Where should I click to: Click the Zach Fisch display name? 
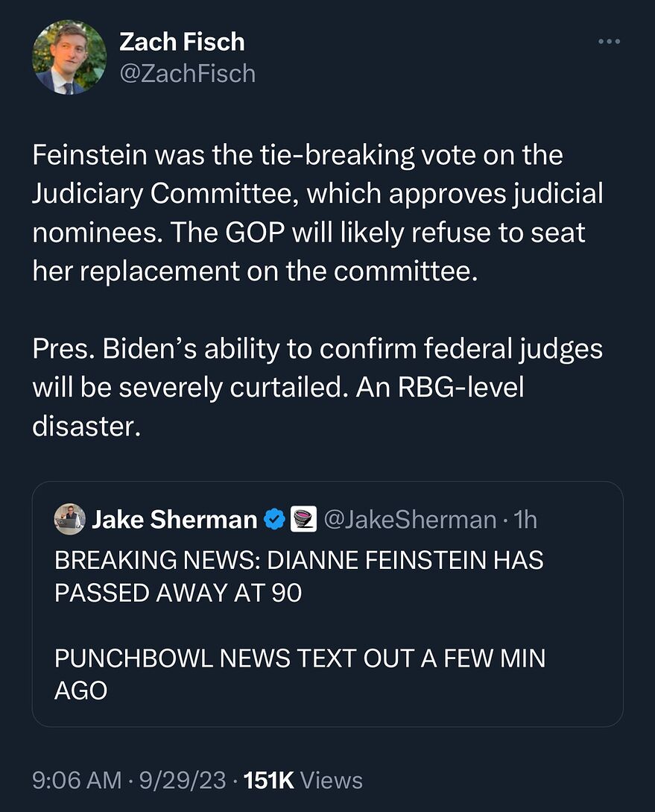pos(182,42)
